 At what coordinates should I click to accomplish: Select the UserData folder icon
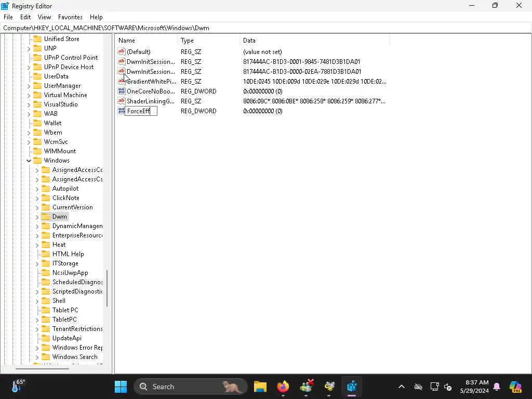(x=37, y=76)
